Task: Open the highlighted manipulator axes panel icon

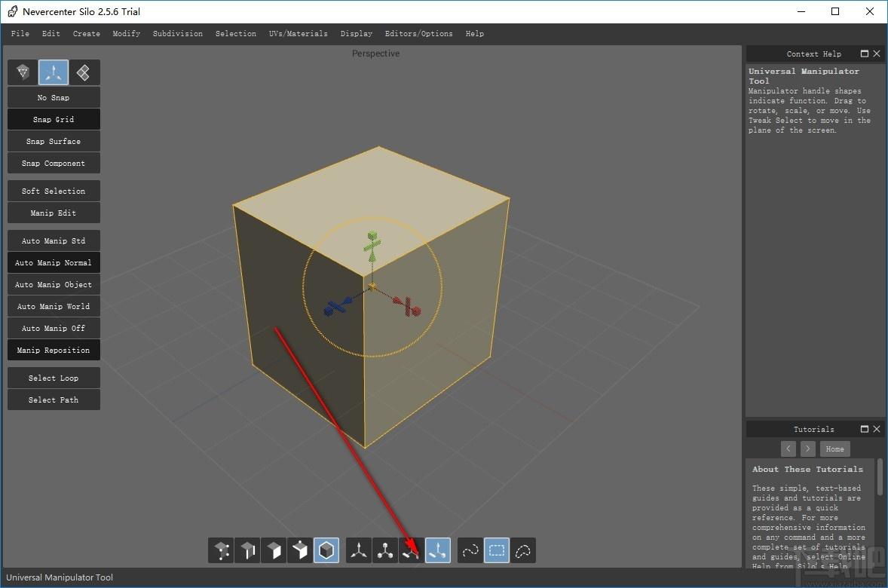Action: click(x=54, y=72)
